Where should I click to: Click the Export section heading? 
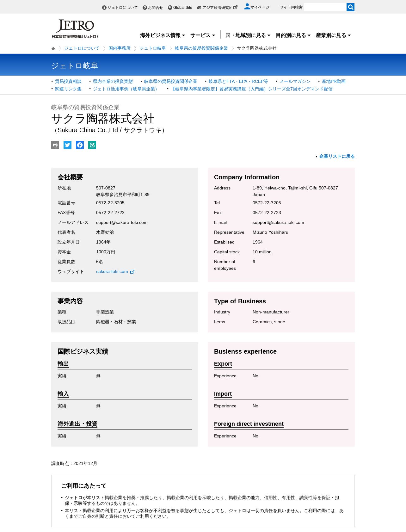point(223,364)
